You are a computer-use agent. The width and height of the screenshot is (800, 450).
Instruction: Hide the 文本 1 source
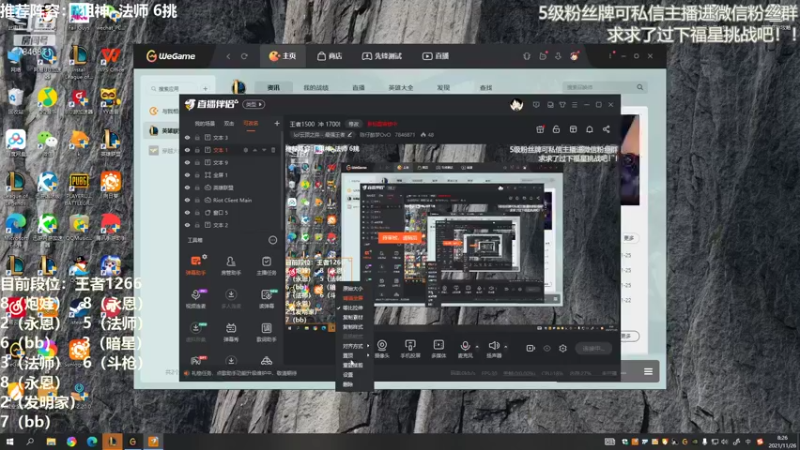click(x=187, y=150)
